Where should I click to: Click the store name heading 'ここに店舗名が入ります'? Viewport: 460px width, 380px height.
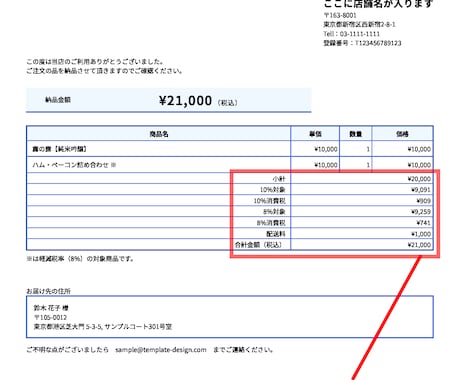pos(378,3)
